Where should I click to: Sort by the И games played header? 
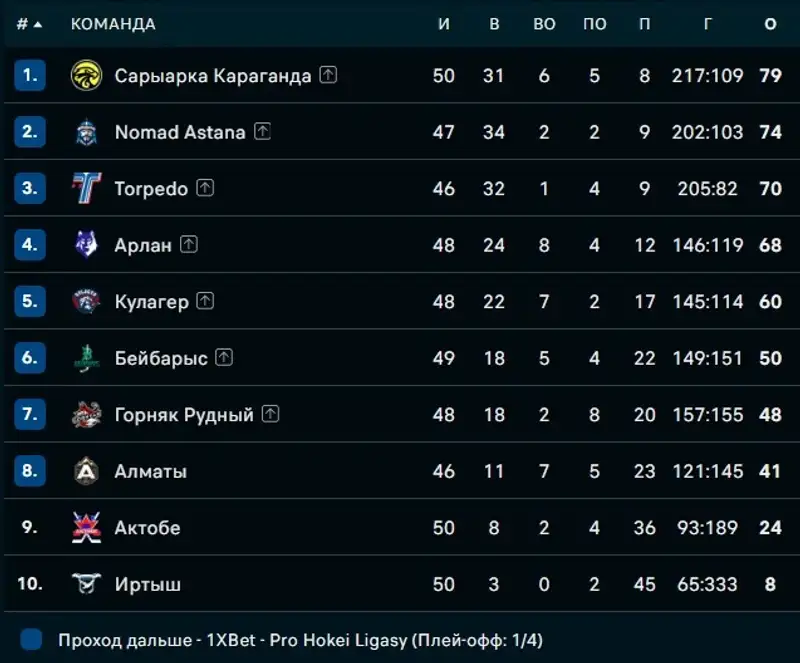point(444,24)
